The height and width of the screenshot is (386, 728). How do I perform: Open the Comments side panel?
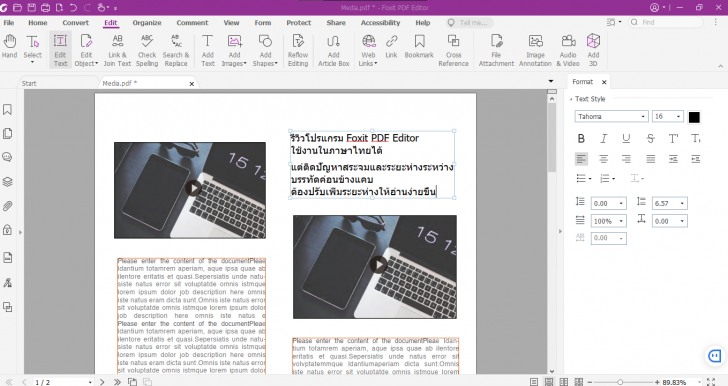point(7,157)
